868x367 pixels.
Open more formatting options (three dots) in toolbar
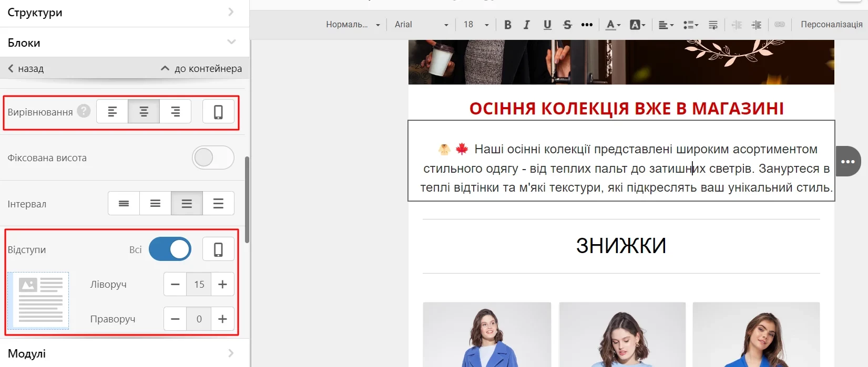587,25
